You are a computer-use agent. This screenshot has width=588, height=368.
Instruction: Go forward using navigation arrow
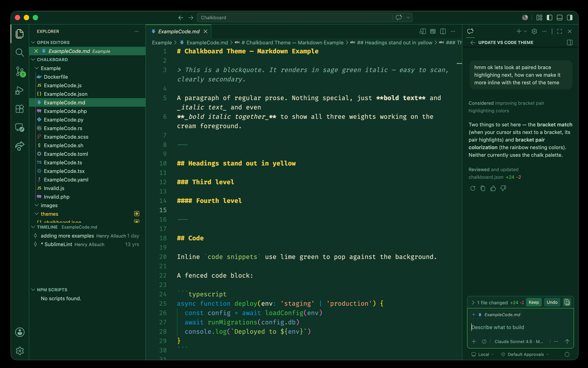click(x=191, y=18)
